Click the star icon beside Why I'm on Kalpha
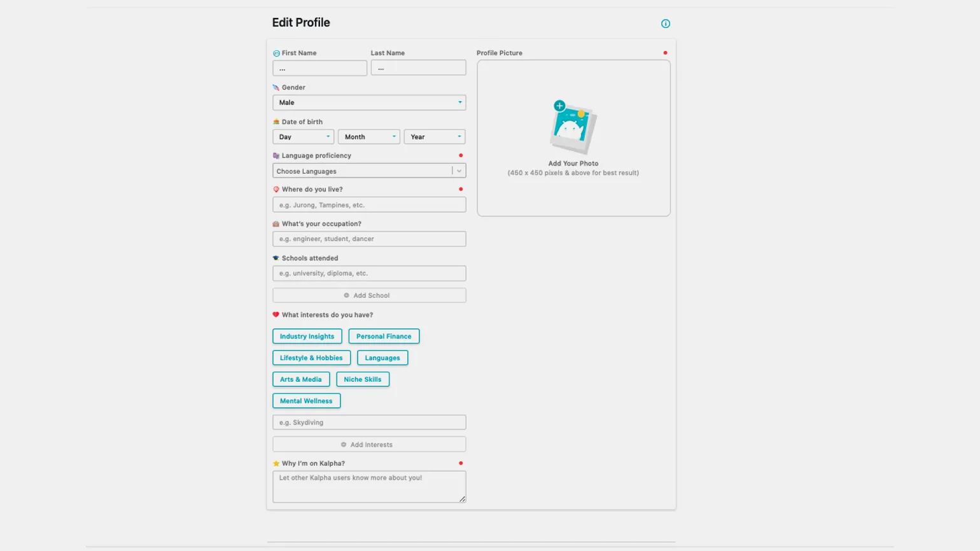This screenshot has width=980, height=551. click(x=276, y=464)
